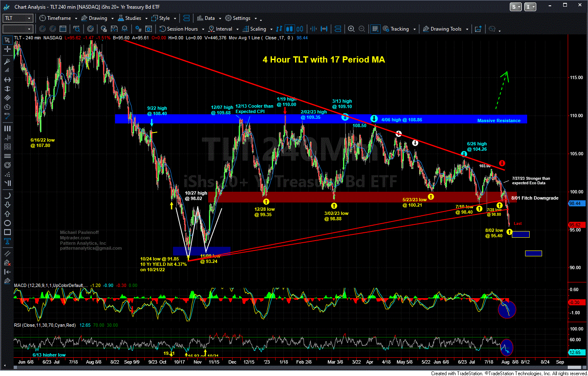Select the down arrow drawing tool
The image size is (588, 376).
[x=7, y=205]
